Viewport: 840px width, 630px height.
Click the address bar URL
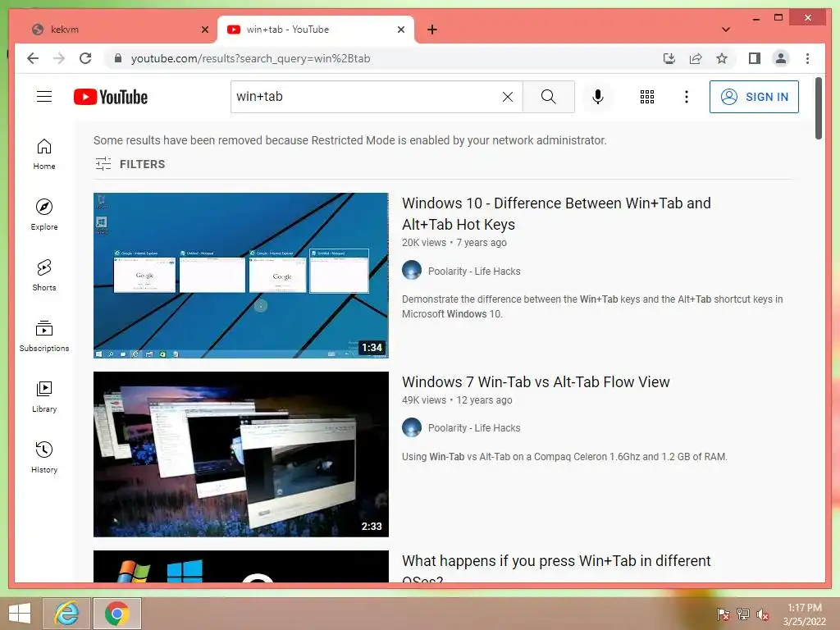[251, 58]
